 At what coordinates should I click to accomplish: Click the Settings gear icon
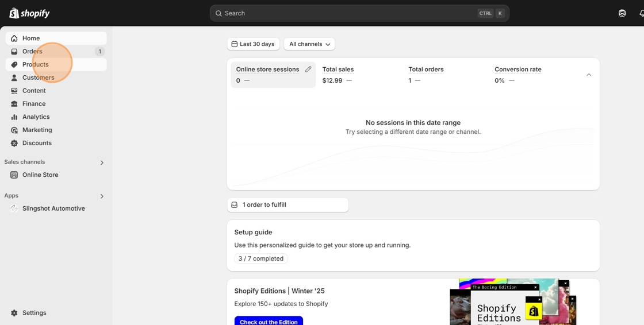pyautogui.click(x=14, y=313)
